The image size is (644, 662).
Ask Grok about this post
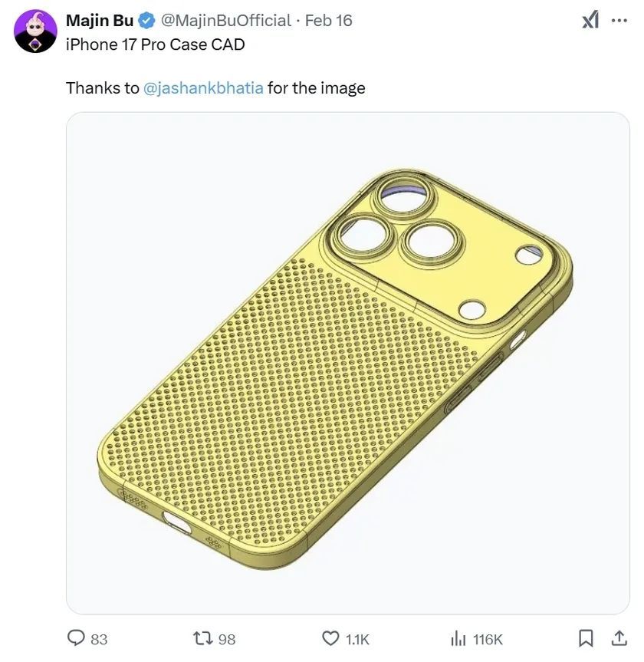[590, 18]
